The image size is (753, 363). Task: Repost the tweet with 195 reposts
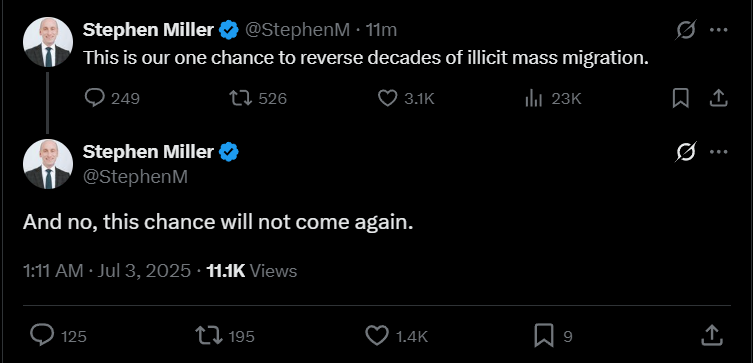click(225, 336)
